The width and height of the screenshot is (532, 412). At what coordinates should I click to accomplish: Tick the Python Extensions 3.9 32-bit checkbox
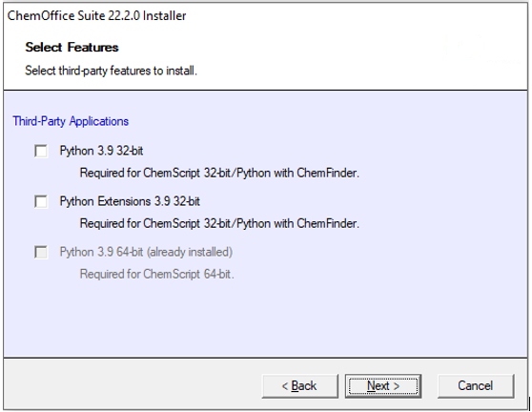point(41,201)
